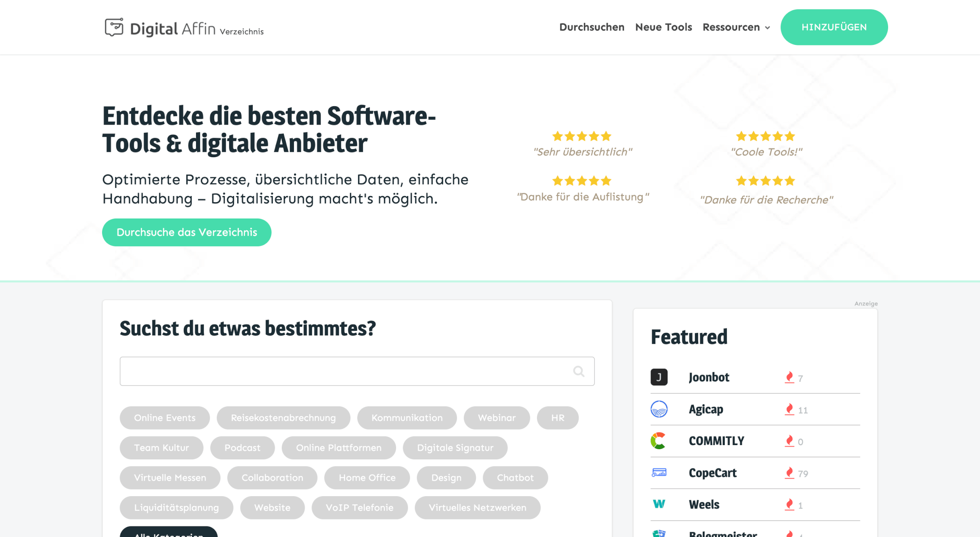The height and width of the screenshot is (537, 980).
Task: Open the CopeCart logo icon
Action: click(x=659, y=472)
